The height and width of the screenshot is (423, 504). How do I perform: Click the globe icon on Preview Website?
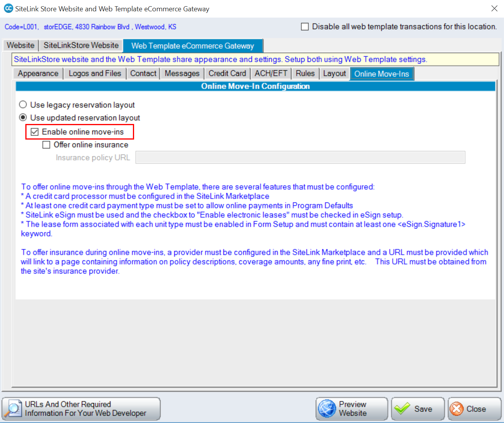coord(327,409)
